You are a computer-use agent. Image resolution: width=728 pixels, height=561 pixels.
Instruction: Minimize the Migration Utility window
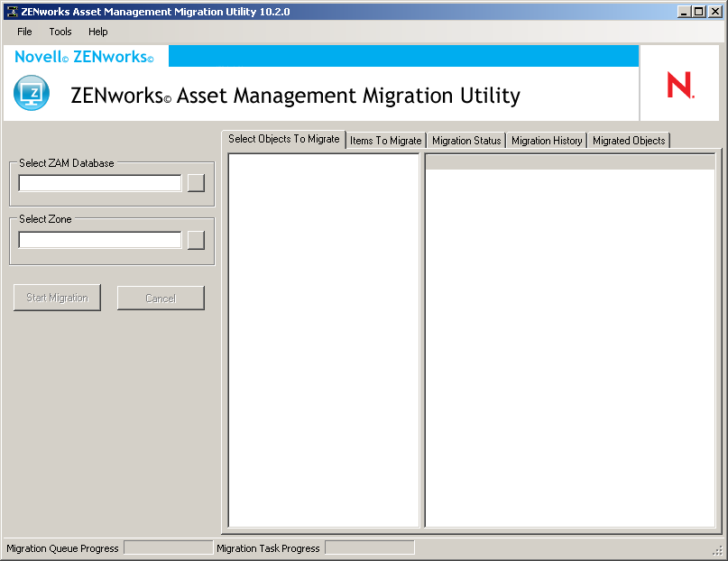click(x=684, y=12)
